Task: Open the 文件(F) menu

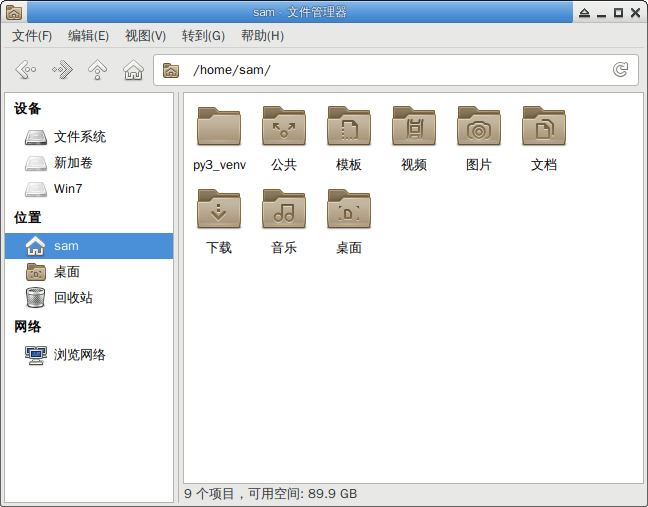Action: 32,36
